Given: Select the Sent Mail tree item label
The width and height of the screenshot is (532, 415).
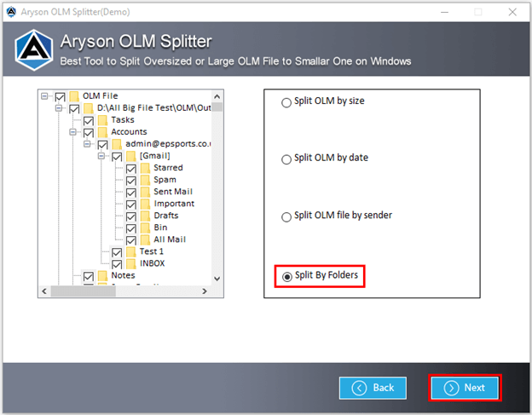Looking at the screenshot, I should pos(173,192).
